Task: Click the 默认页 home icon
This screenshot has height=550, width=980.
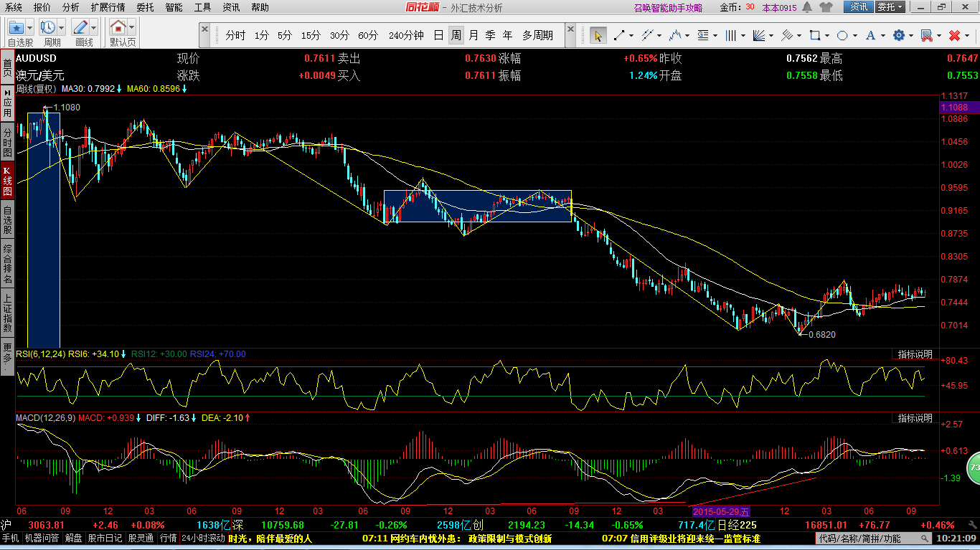Action: click(x=118, y=27)
